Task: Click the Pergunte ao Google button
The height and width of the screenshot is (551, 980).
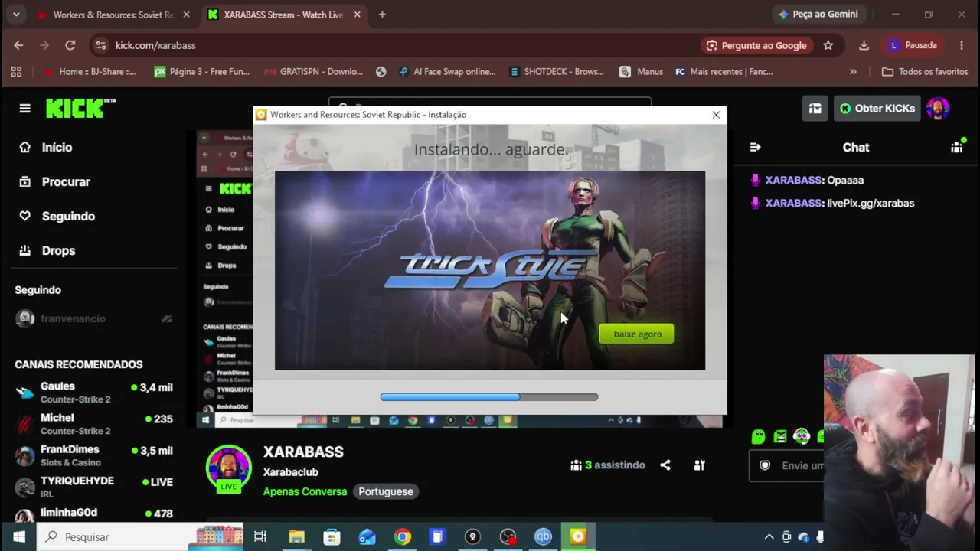Action: point(756,45)
